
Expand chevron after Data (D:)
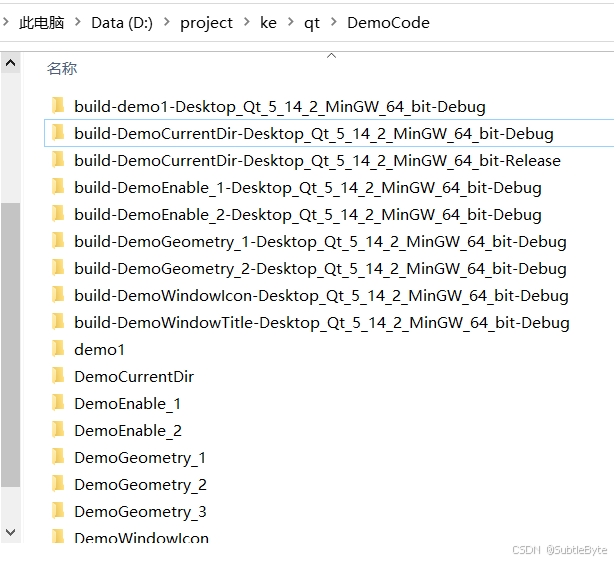pyautogui.click(x=166, y=22)
